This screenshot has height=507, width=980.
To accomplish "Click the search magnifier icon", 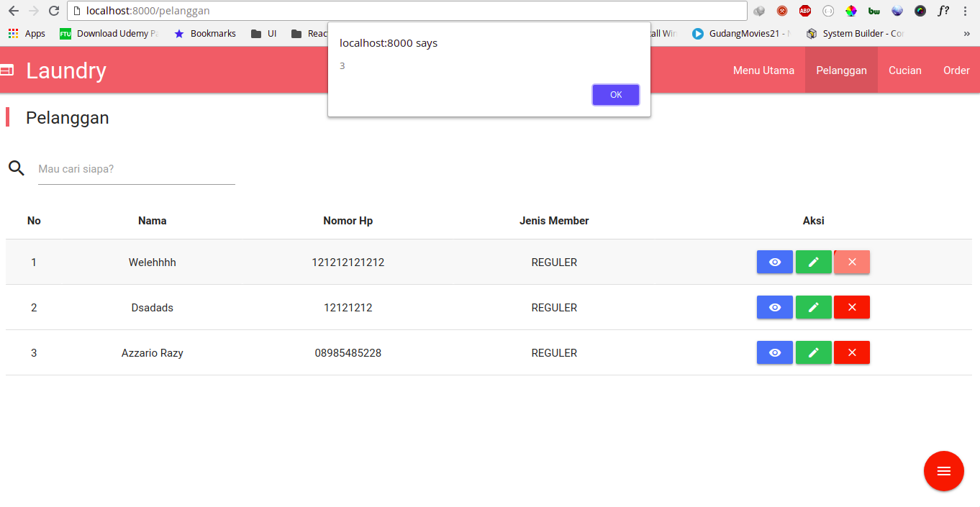I will tap(17, 168).
